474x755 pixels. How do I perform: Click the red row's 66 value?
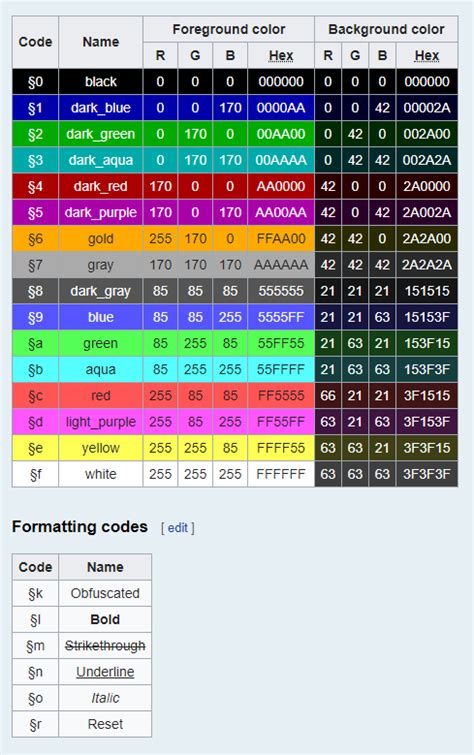[328, 395]
